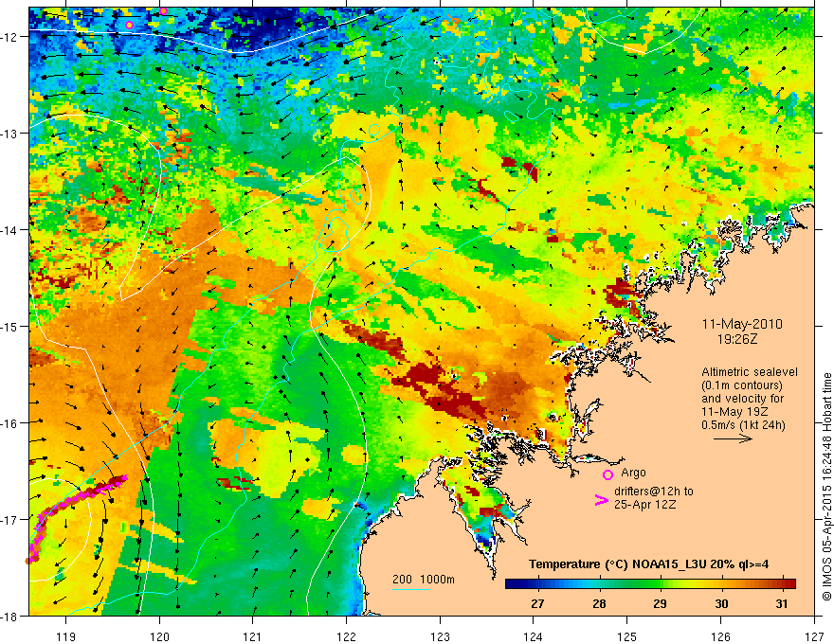The image size is (834, 644).
Task: Click the '(0.1m contours)' caption line
Action: click(742, 385)
